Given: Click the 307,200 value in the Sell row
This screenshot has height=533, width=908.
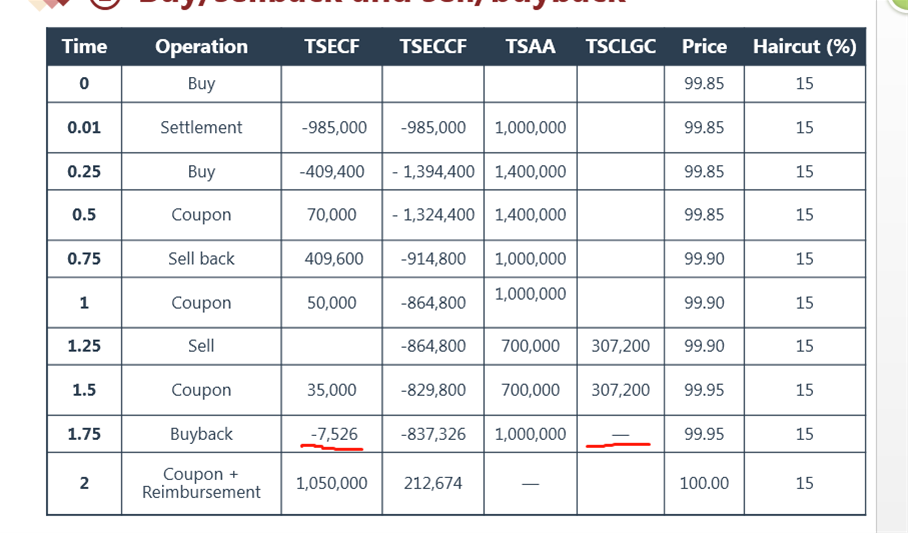Looking at the screenshot, I should 621,346.
